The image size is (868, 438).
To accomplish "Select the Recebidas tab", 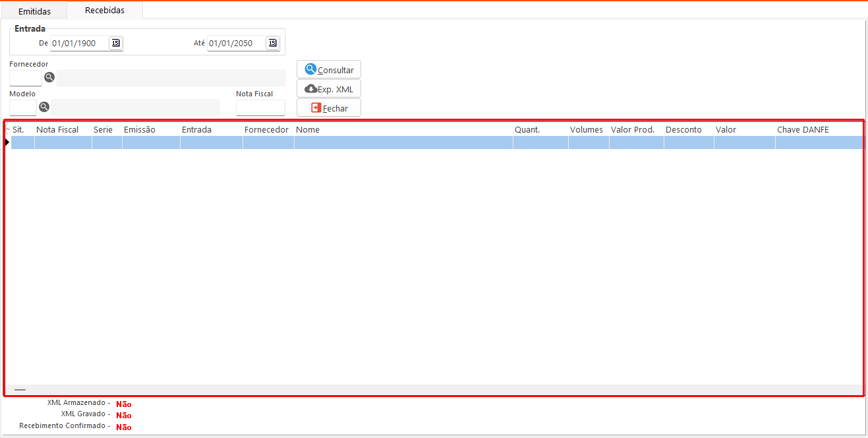I will click(105, 11).
